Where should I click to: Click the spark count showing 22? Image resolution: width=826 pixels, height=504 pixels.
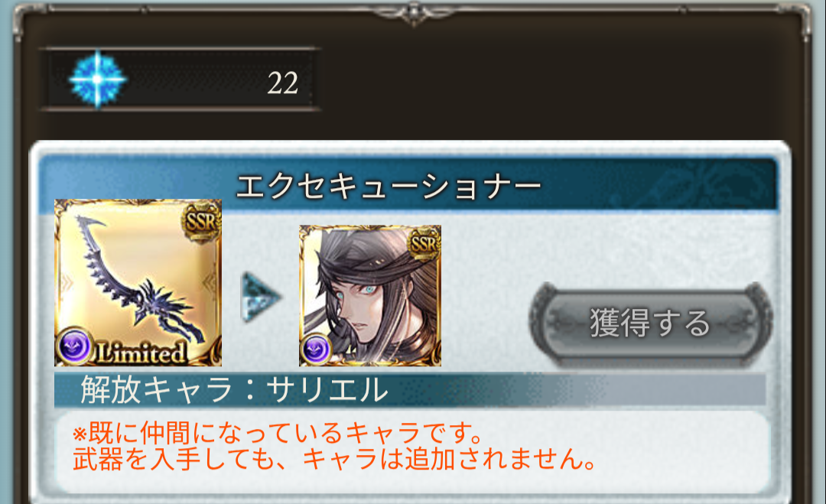click(282, 83)
